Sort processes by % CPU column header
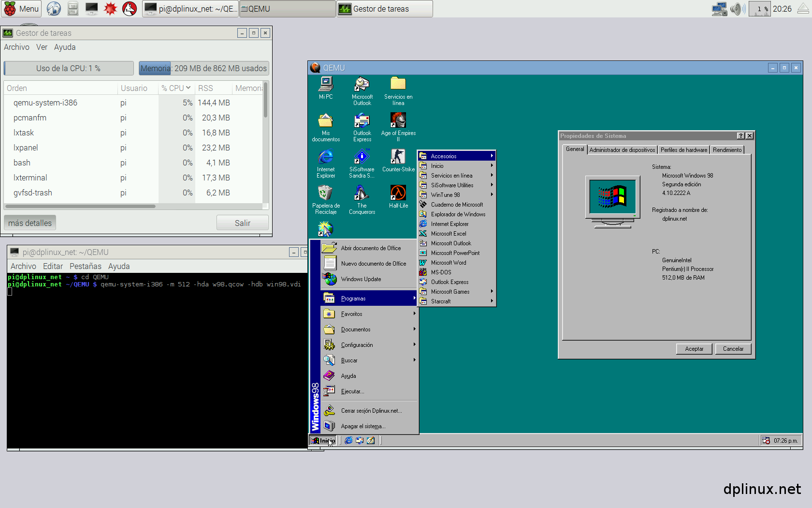This screenshot has height=508, width=812. [176, 88]
